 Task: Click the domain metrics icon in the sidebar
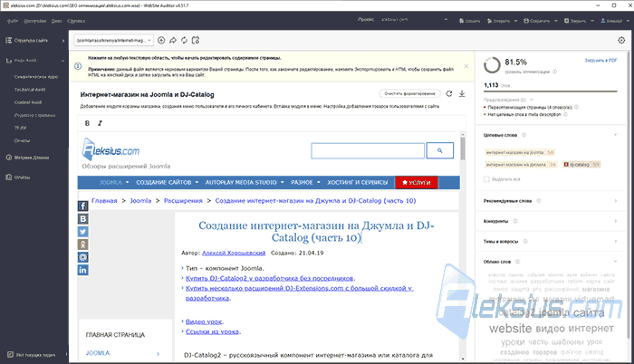tap(8, 158)
